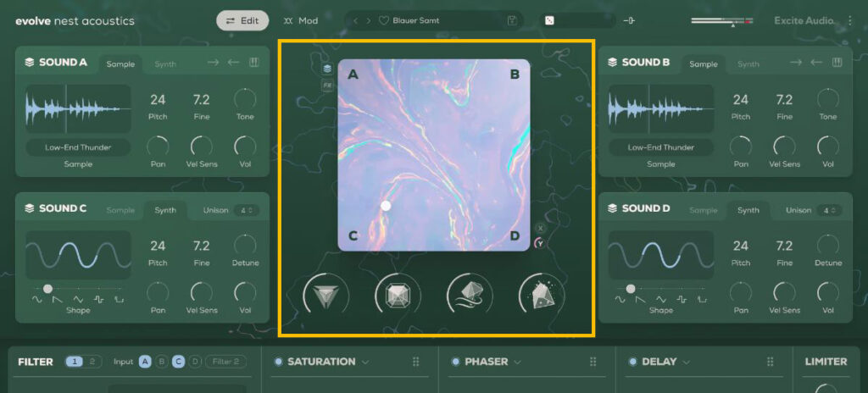
Task: Click the output level meter
Action: tap(722, 21)
